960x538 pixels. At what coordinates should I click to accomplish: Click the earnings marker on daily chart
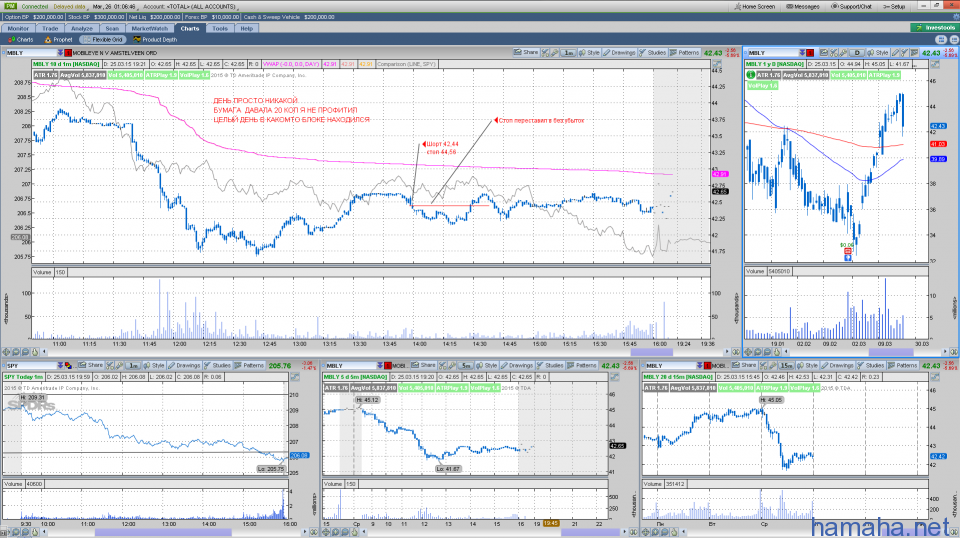coord(847,251)
